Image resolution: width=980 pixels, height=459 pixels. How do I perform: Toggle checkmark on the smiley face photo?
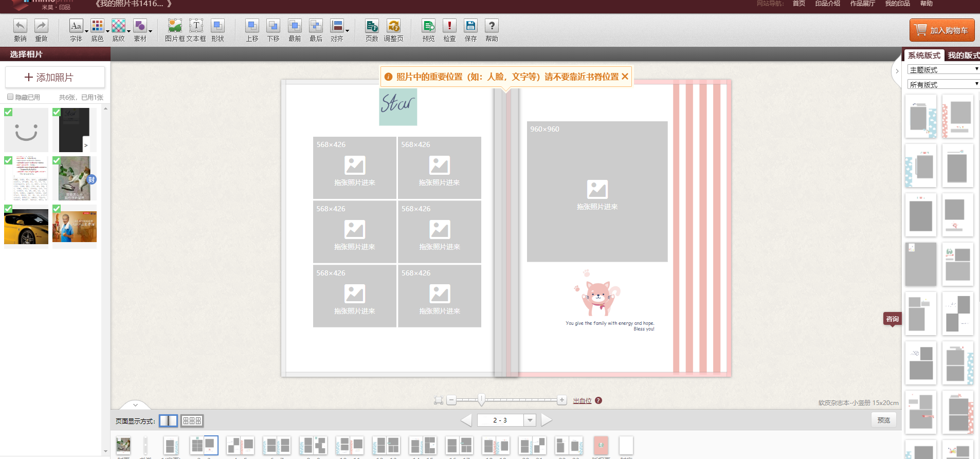click(x=8, y=112)
